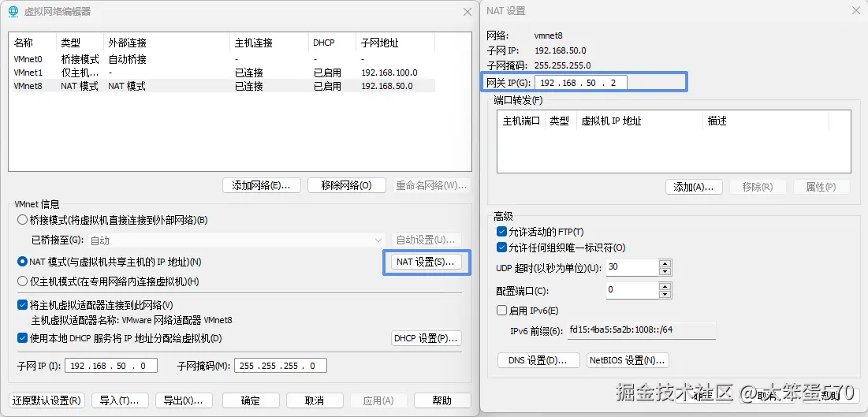
Task: Click 帮助 in virtual network editor
Action: coord(442,400)
